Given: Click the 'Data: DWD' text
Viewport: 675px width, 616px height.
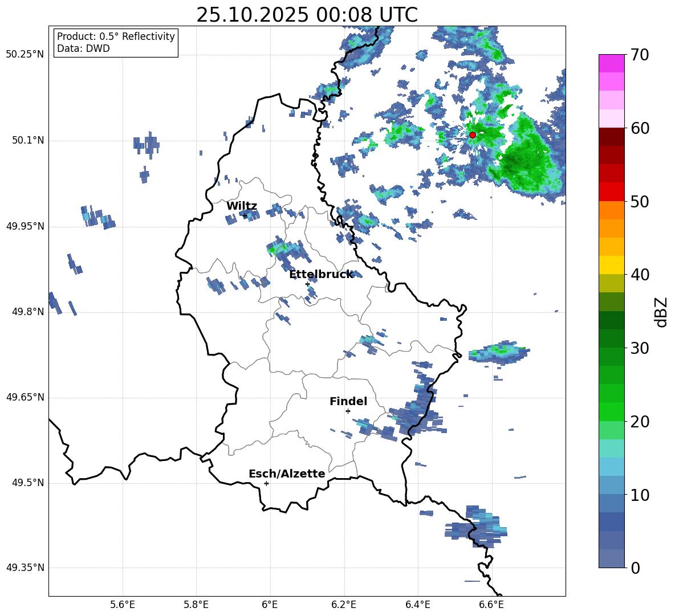Looking at the screenshot, I should point(83,48).
